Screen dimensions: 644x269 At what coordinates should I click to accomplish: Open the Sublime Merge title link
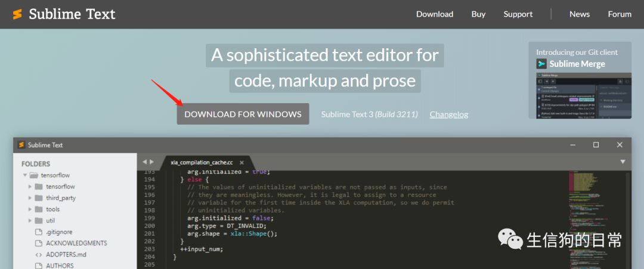[577, 64]
